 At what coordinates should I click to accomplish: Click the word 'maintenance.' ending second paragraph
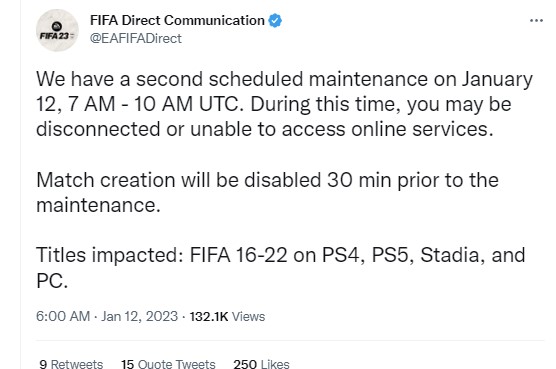[x=98, y=205]
